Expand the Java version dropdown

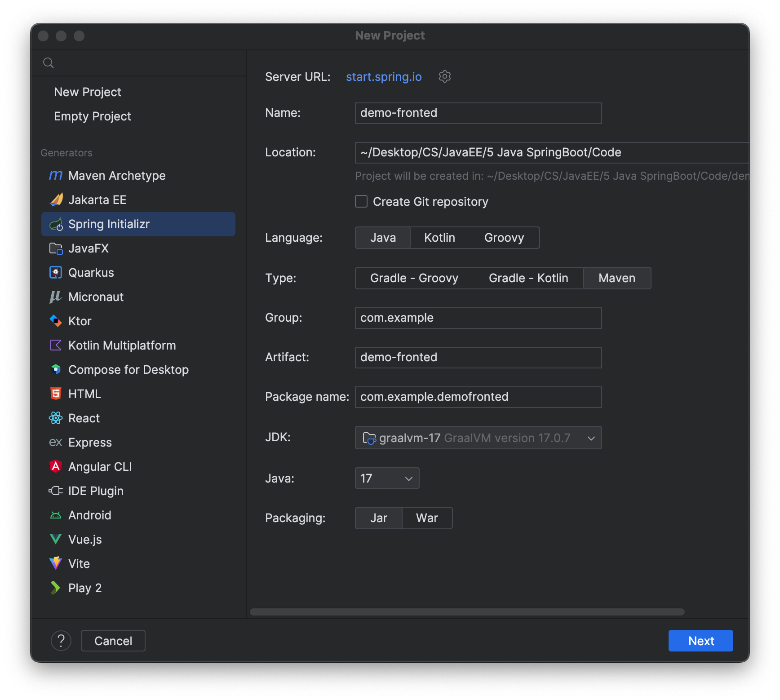(386, 478)
